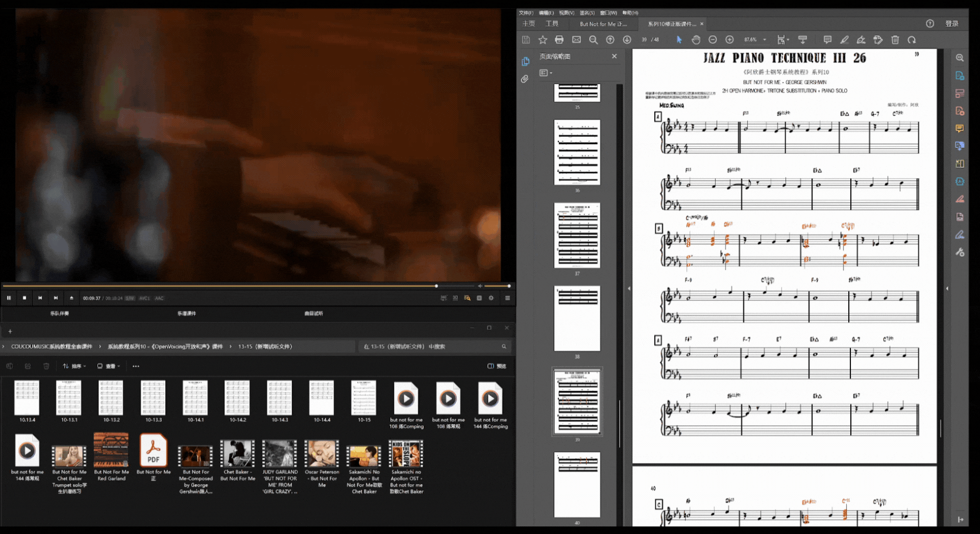Open the help question mark icon
This screenshot has height=534, width=980.
point(930,24)
